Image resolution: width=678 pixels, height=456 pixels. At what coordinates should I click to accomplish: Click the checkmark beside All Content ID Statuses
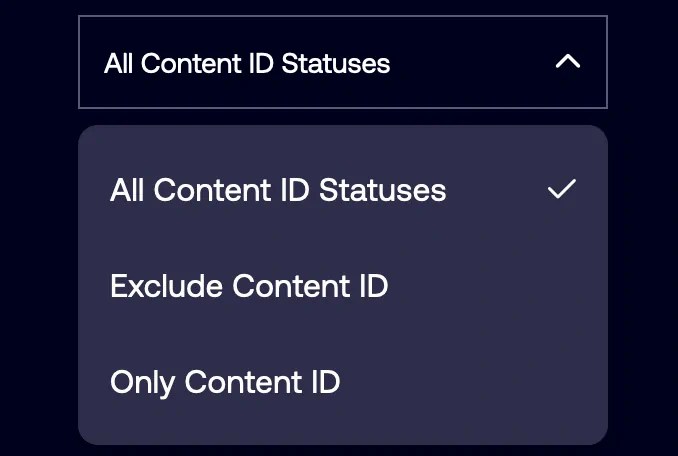562,189
